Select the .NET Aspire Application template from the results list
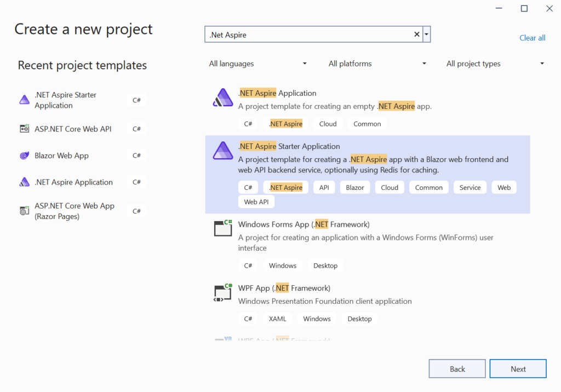Screen dimensions: 561x392 277,93
